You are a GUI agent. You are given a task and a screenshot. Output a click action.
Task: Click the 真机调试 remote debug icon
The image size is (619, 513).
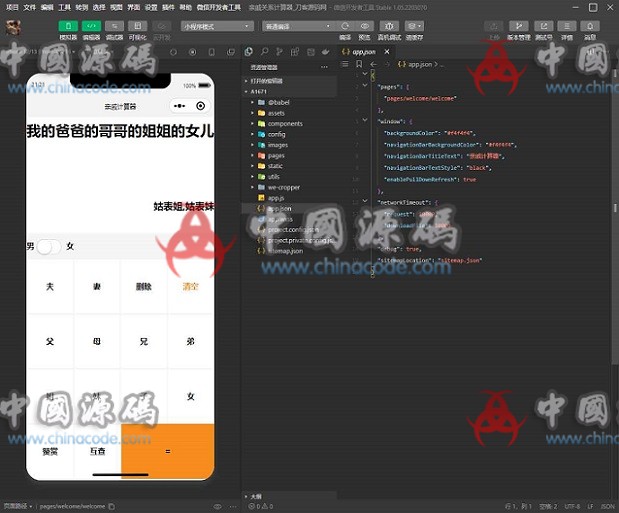(389, 26)
